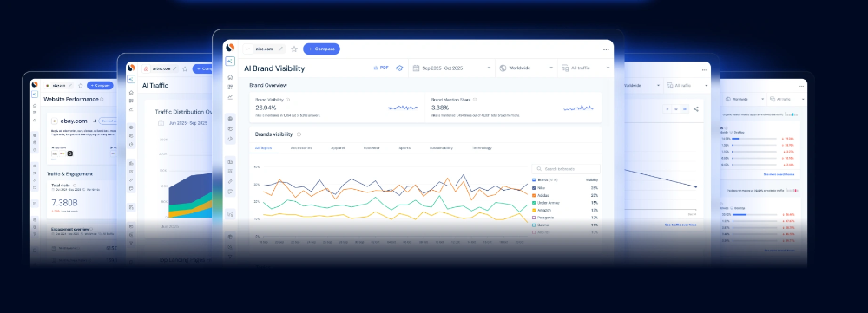Image resolution: width=868 pixels, height=313 pixels.
Task: Open the Worldwide dropdown in the far-right window
Action: pyautogui.click(x=745, y=100)
